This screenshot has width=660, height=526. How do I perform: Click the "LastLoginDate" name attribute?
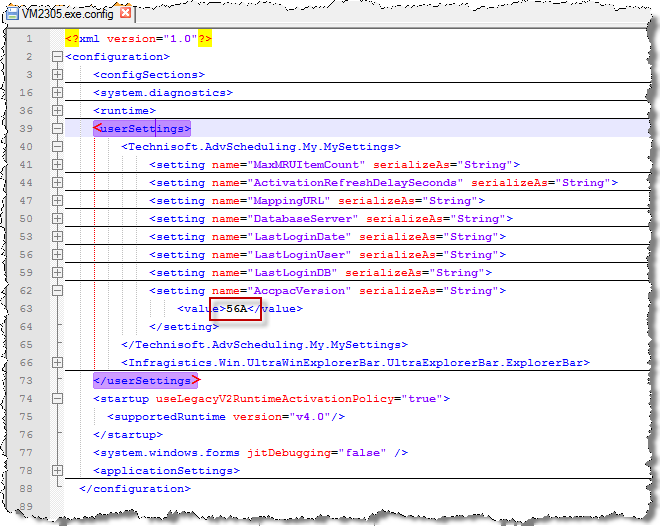coord(281,236)
